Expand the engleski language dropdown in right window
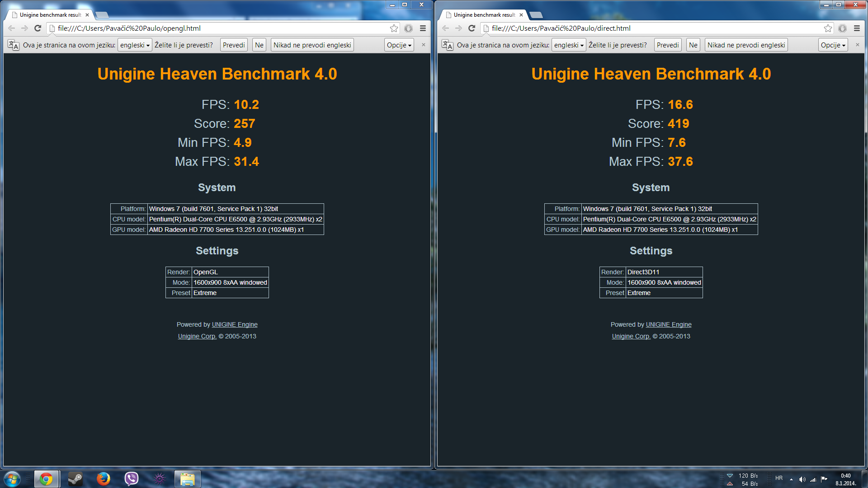Image resolution: width=868 pixels, height=488 pixels. pyautogui.click(x=569, y=45)
